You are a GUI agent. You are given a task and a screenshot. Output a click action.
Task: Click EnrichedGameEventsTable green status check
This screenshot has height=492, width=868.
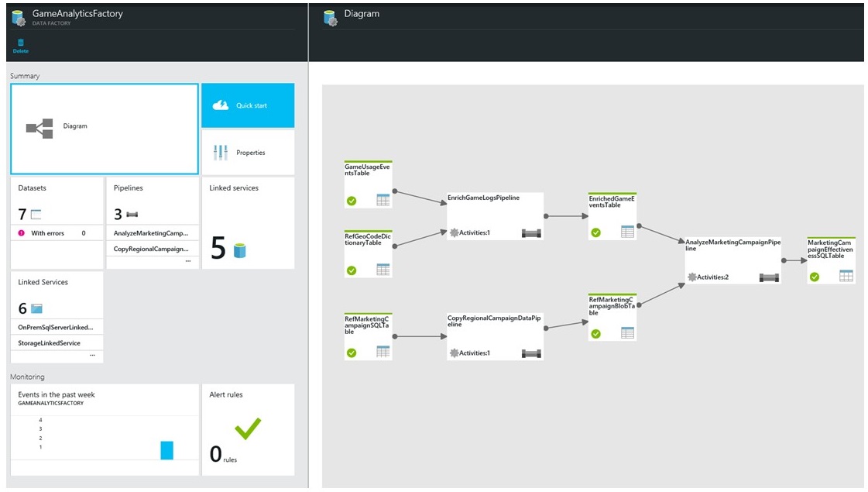[x=595, y=232]
